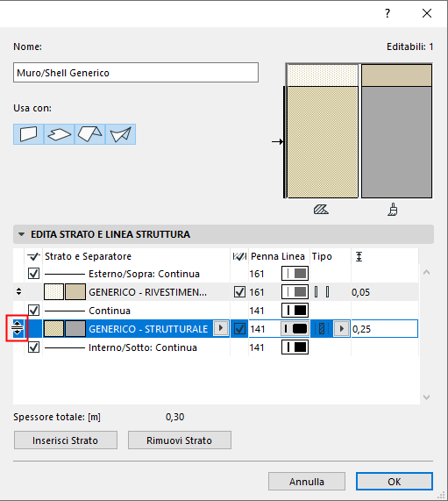
Task: Click the Rimuovi Strato button
Action: 180,440
